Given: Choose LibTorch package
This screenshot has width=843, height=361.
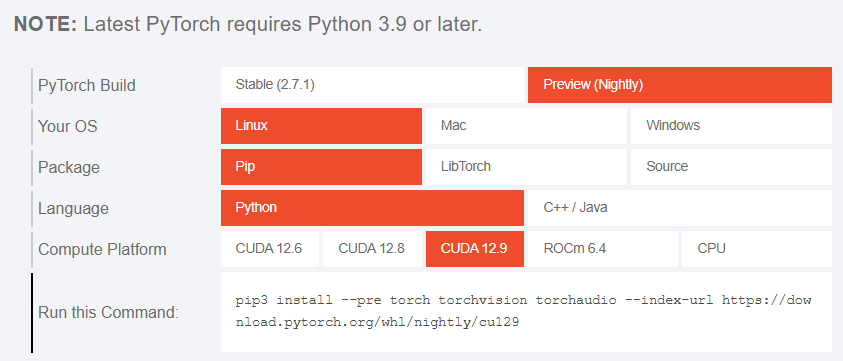Looking at the screenshot, I should pyautogui.click(x=526, y=167).
